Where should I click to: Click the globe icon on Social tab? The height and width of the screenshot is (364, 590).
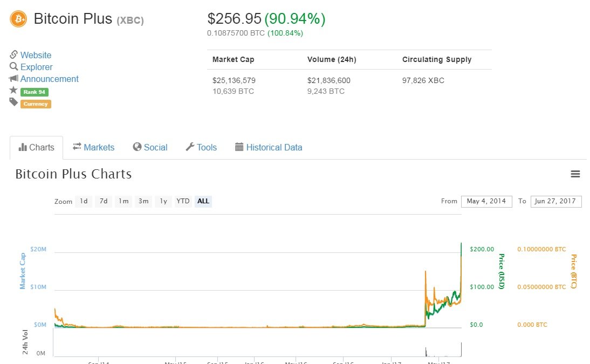137,147
